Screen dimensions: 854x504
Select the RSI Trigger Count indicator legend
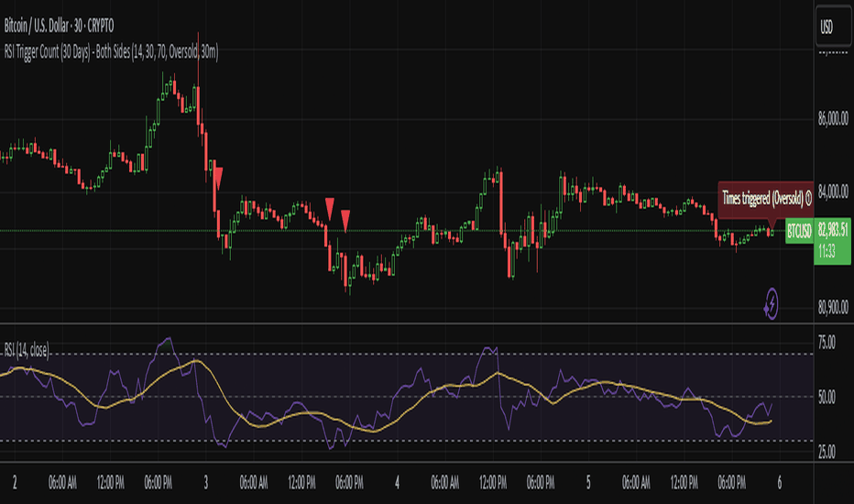coord(111,52)
